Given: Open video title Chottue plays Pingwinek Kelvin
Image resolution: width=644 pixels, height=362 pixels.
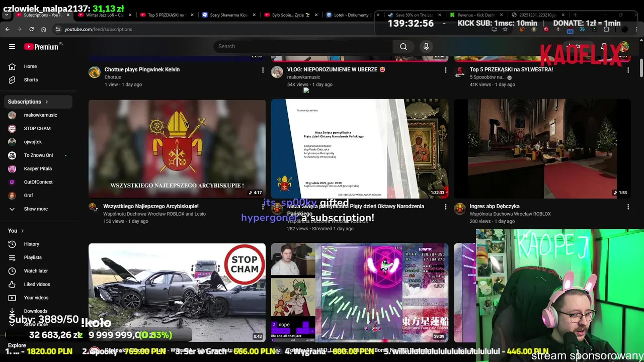Looking at the screenshot, I should click(142, 69).
